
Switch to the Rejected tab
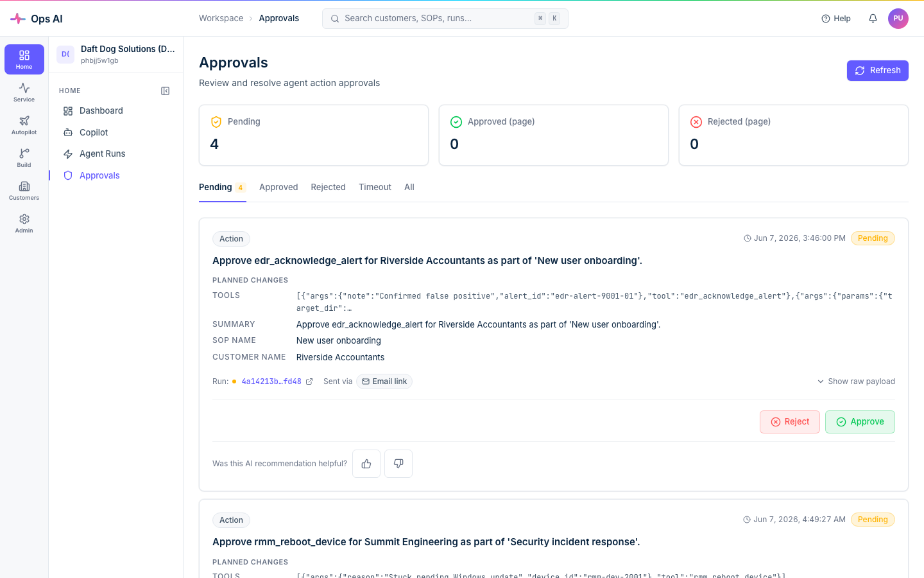click(328, 188)
